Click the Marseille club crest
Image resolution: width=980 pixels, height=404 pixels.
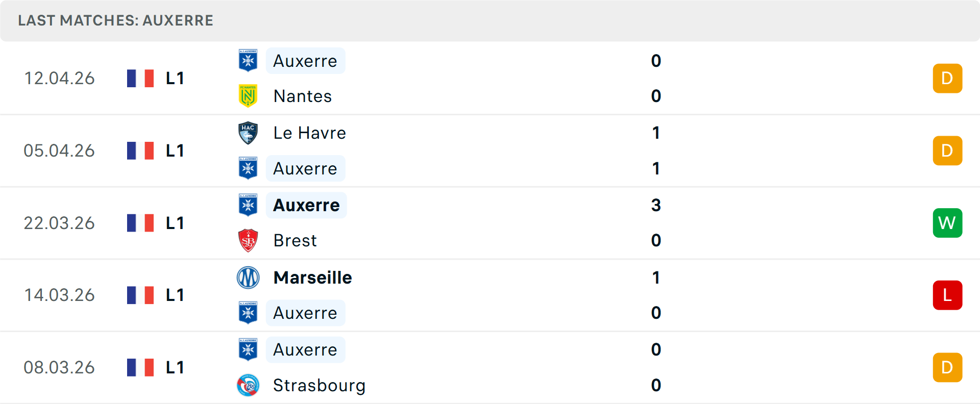(x=248, y=277)
